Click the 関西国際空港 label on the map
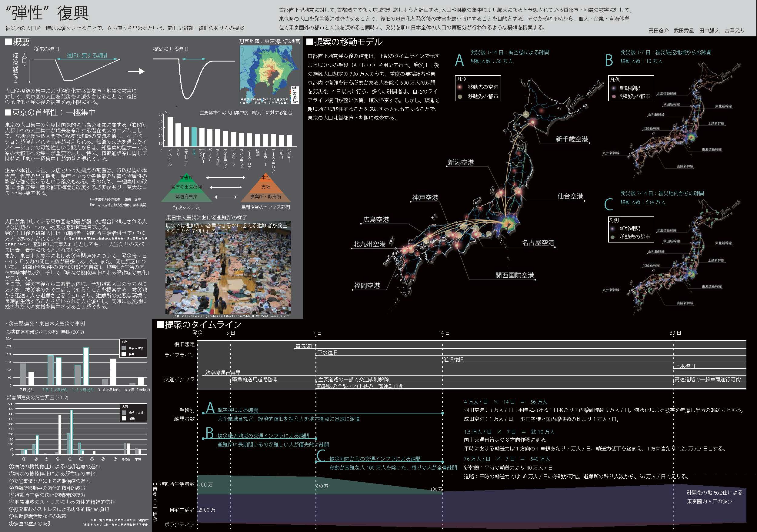757x532 pixels. pos(515,275)
